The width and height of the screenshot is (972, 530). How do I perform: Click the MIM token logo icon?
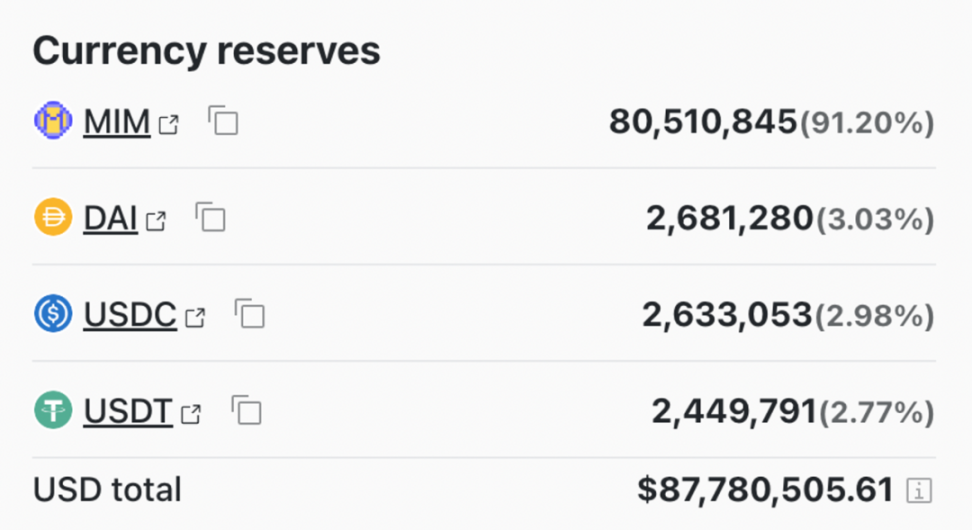pos(53,121)
